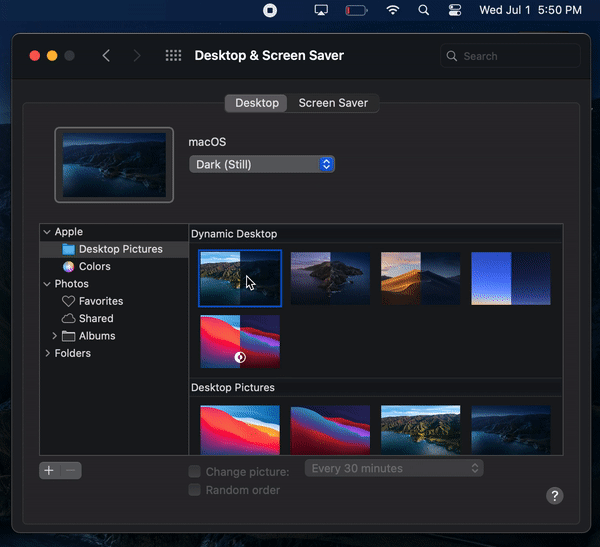Click the Wi-Fi icon in the menu bar
Image resolution: width=600 pixels, height=547 pixels.
click(393, 10)
